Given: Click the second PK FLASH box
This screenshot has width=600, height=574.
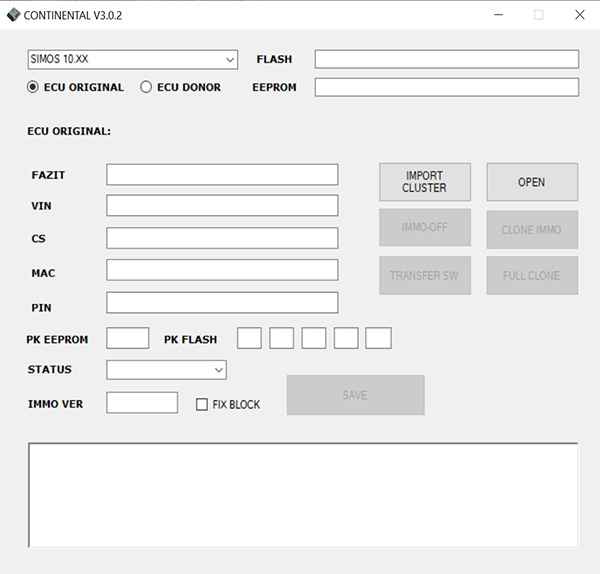Looking at the screenshot, I should (282, 338).
